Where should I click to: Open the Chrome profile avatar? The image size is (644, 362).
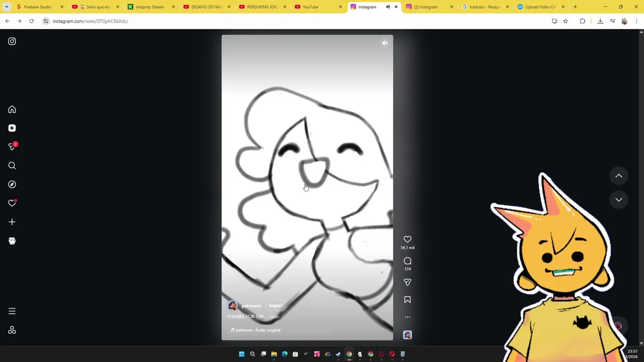click(x=624, y=21)
